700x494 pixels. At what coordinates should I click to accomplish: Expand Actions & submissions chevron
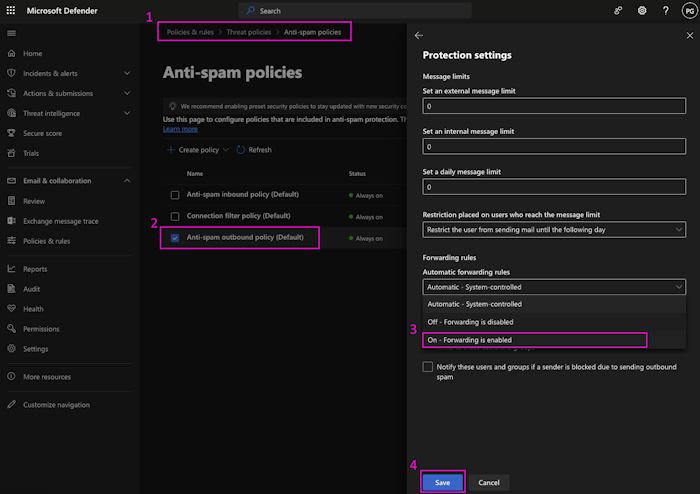tap(127, 93)
